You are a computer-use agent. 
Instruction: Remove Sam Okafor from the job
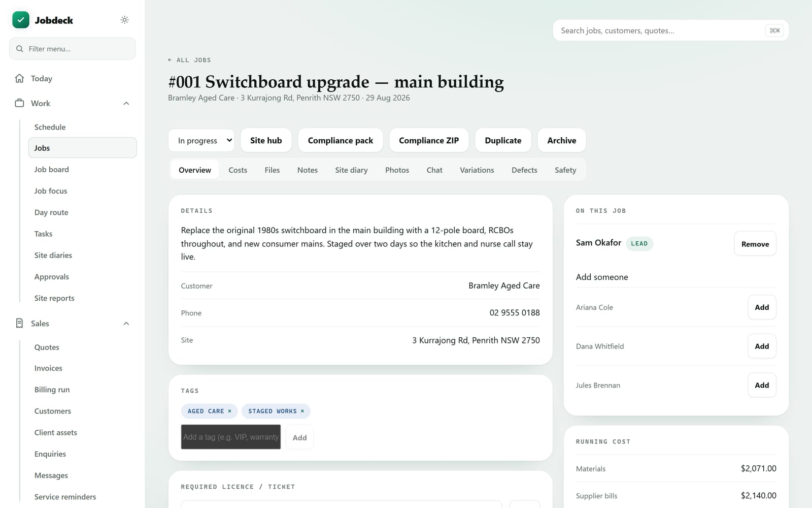[x=755, y=244]
